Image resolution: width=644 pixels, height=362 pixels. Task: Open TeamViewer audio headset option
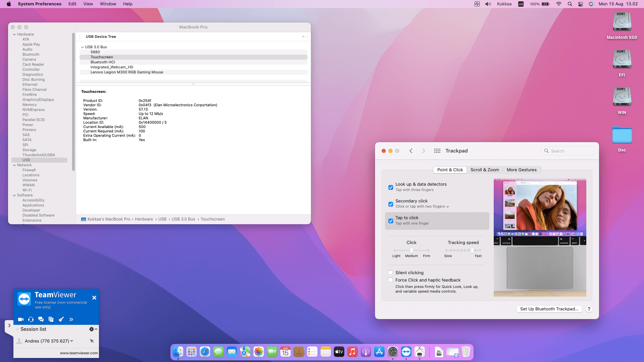pyautogui.click(x=31, y=319)
